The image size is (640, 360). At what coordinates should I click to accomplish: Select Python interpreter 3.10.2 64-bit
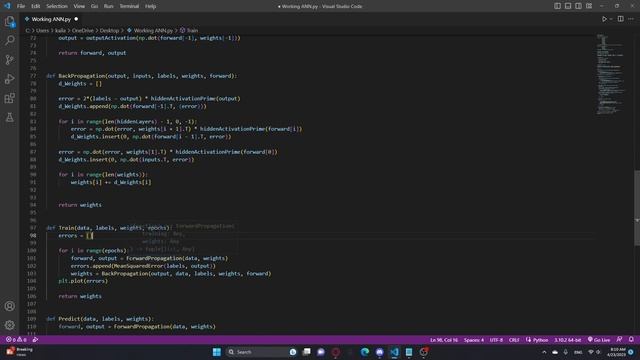point(567,340)
